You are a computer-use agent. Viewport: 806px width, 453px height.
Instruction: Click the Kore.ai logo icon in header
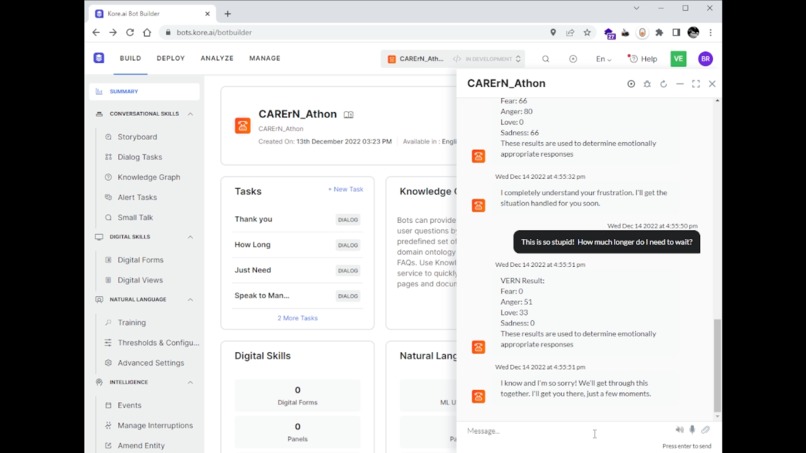99,58
